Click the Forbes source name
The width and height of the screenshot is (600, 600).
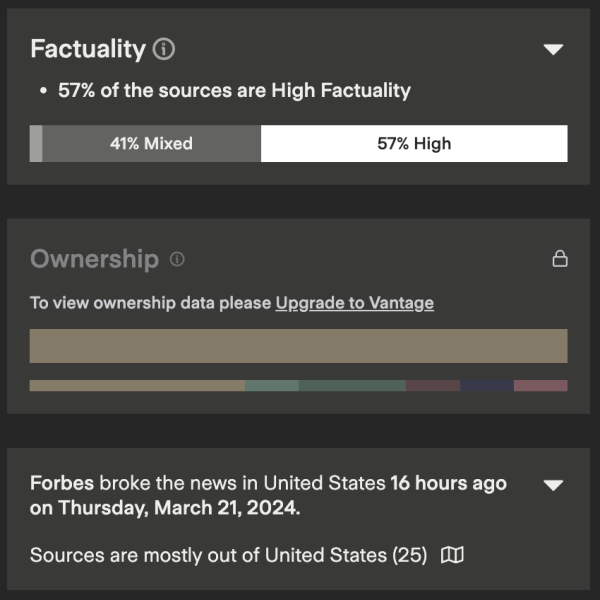click(62, 483)
